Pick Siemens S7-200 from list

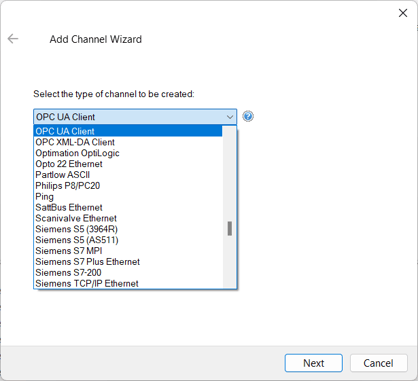[128, 273]
